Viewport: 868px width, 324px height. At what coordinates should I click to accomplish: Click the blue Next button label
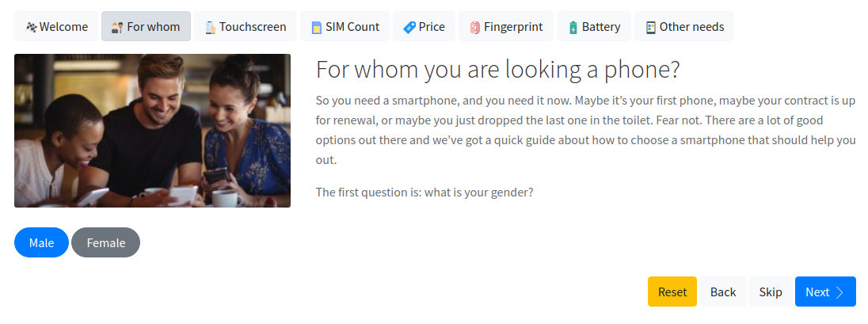[817, 292]
